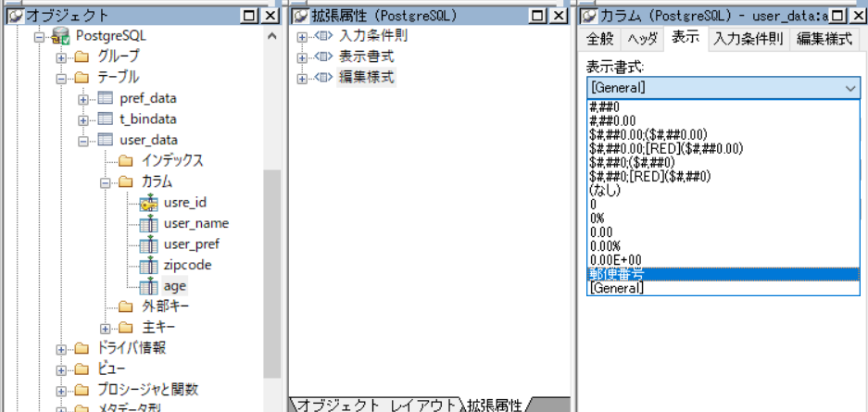Screen dimensions: 868x412
Task: Click the user_data table icon
Action: pyautogui.click(x=105, y=140)
